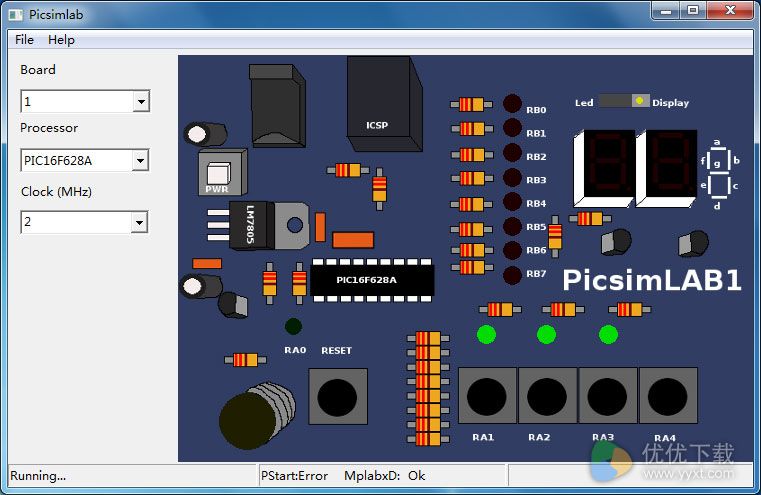Click the RB5 LED
The image size is (761, 495).
click(512, 226)
